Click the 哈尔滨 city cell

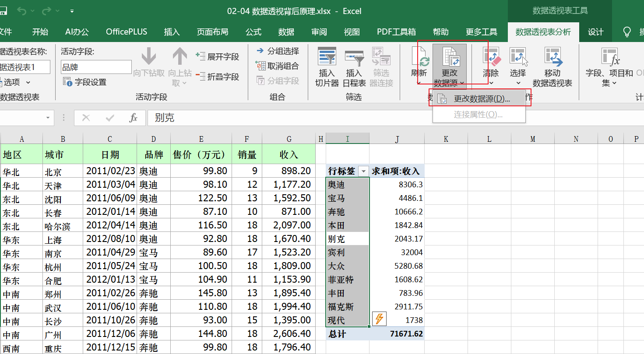point(63,226)
